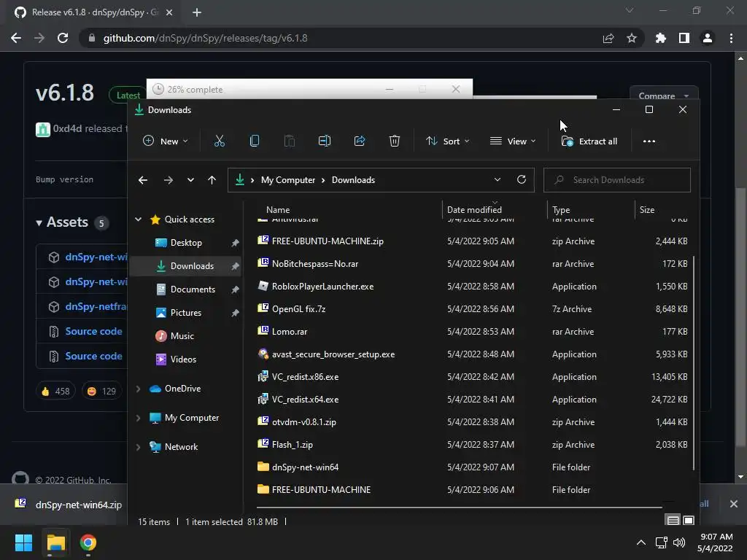
Task: Collapse the Quick access tree node
Action: tap(138, 219)
